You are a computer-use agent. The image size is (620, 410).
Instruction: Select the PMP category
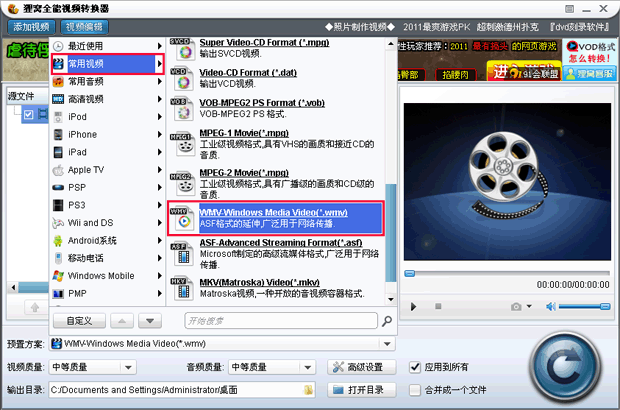click(107, 293)
